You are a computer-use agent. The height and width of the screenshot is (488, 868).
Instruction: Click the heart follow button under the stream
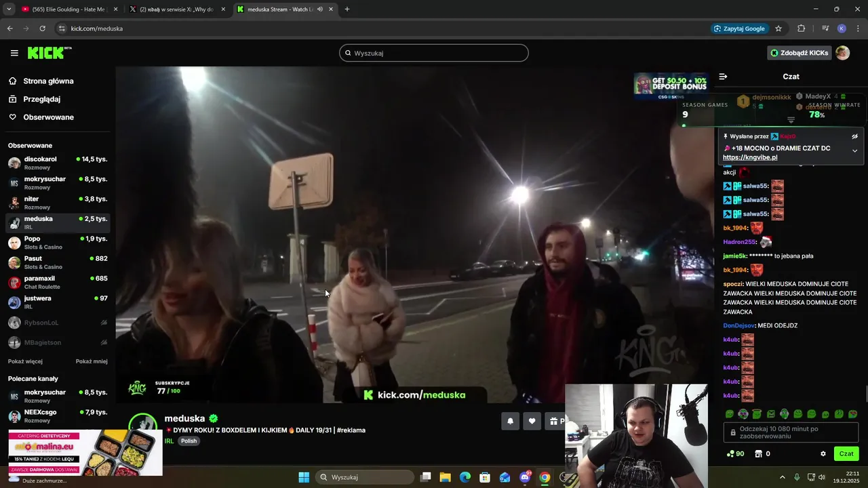click(x=532, y=421)
